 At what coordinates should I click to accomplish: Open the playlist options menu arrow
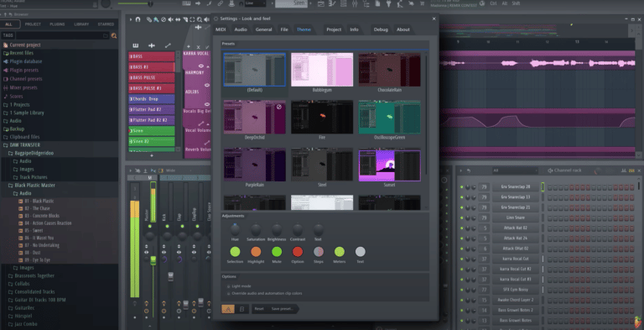[x=131, y=19]
